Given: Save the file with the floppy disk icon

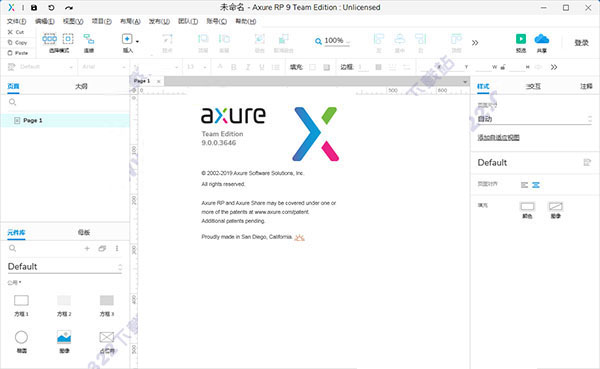Looking at the screenshot, I should click(34, 7).
